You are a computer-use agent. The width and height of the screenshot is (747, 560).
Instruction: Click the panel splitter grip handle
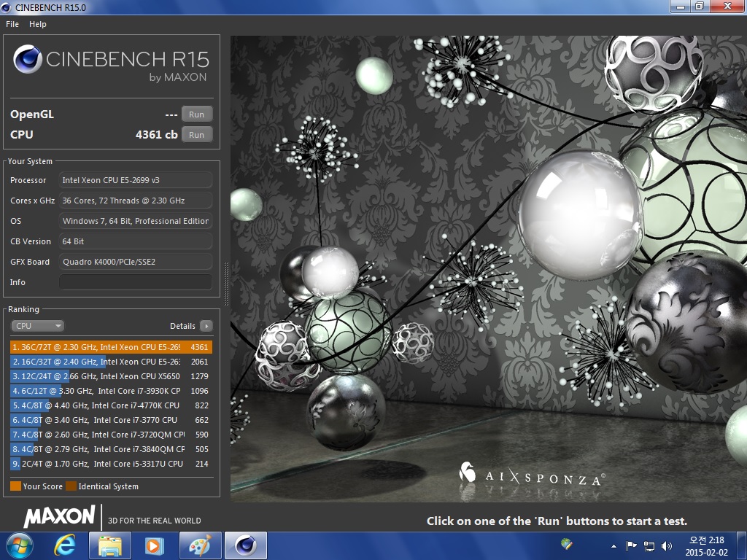(x=226, y=284)
